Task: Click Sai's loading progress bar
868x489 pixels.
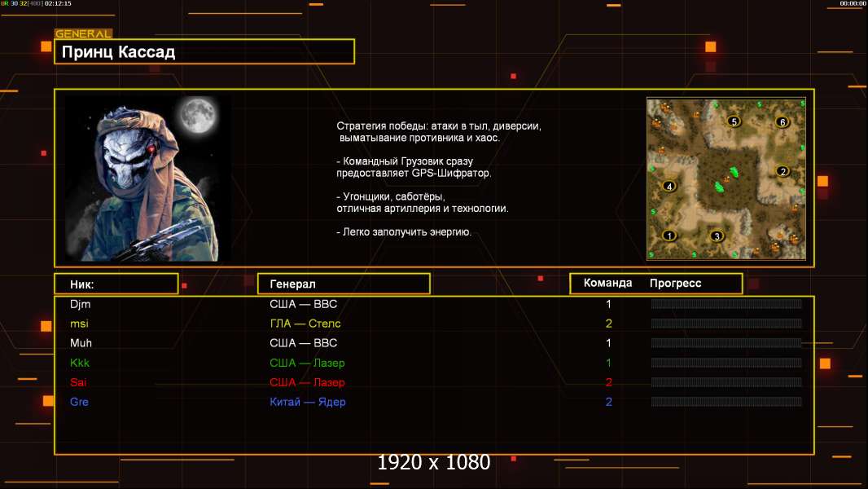Action: coord(726,382)
